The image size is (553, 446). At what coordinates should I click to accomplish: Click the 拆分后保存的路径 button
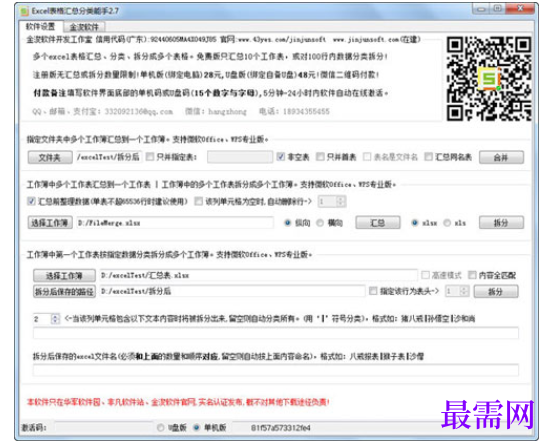pos(64,292)
